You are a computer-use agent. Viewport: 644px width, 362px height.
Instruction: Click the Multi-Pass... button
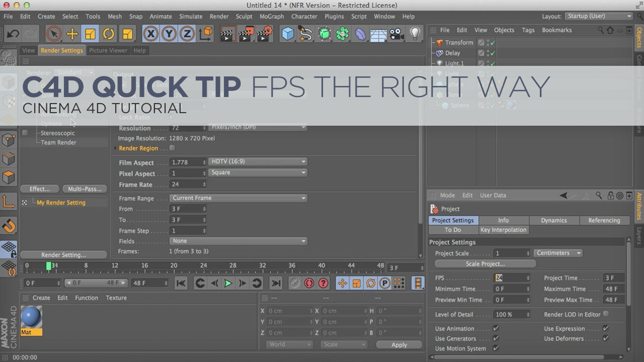click(x=85, y=189)
